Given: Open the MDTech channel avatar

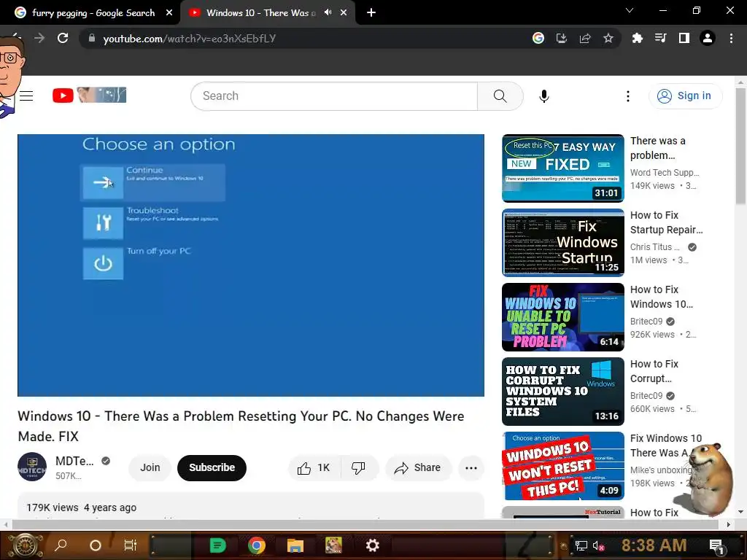Looking at the screenshot, I should pyautogui.click(x=32, y=467).
